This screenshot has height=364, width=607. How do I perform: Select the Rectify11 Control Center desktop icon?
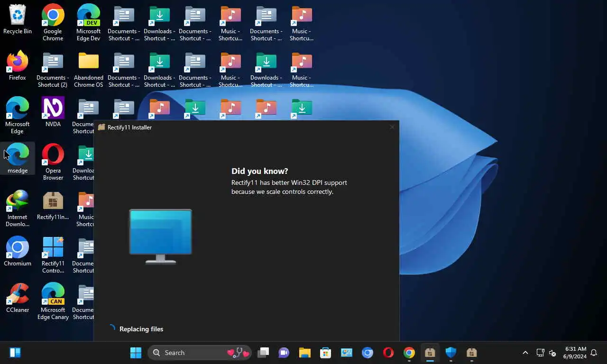(x=53, y=255)
